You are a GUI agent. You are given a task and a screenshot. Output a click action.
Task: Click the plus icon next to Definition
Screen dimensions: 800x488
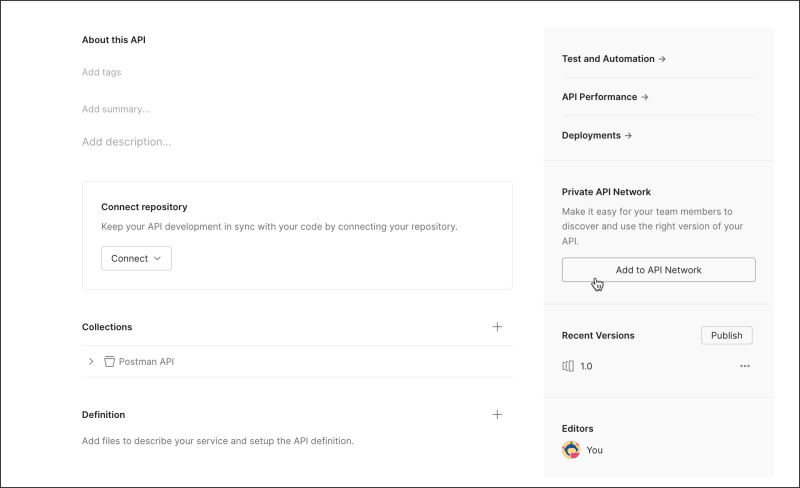[x=497, y=414]
